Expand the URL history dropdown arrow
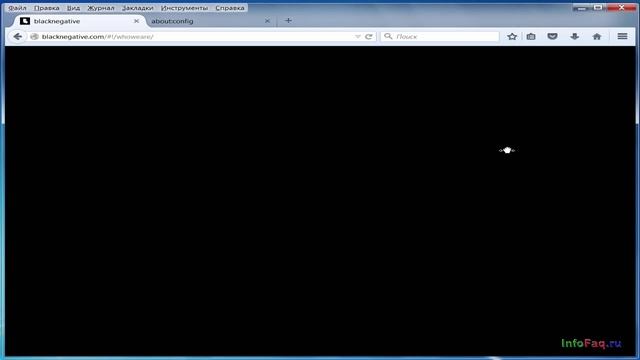640x360 pixels. click(x=358, y=37)
